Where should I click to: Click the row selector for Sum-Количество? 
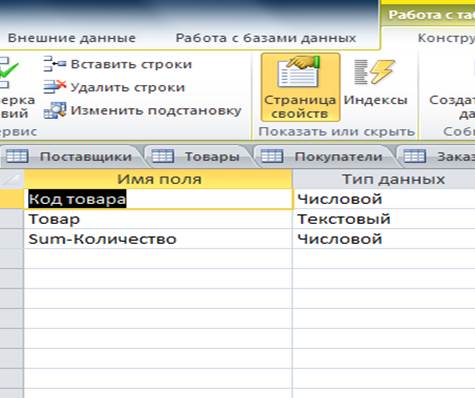pyautogui.click(x=12, y=239)
